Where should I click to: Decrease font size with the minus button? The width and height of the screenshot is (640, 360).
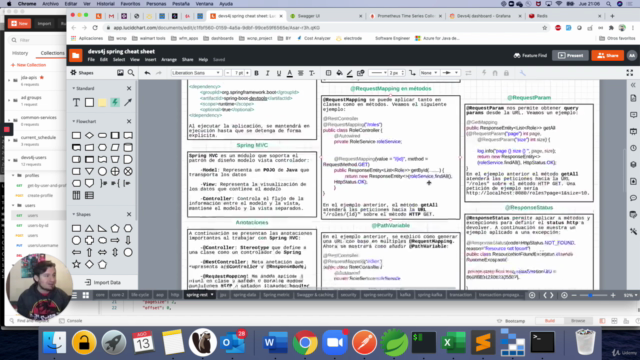click(x=227, y=73)
